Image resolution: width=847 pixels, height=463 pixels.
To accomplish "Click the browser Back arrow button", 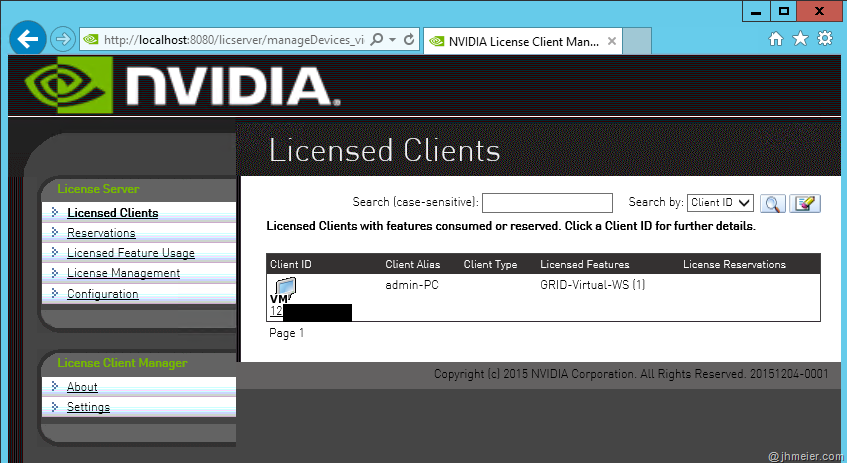I will 28,39.
